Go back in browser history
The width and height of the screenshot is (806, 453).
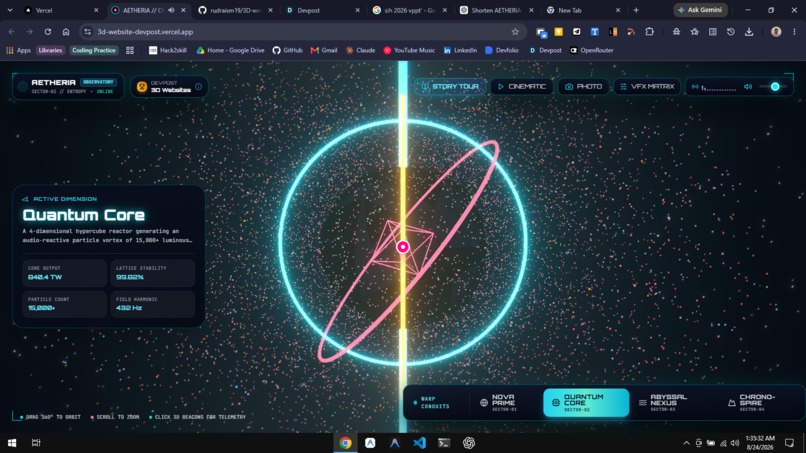(x=12, y=32)
